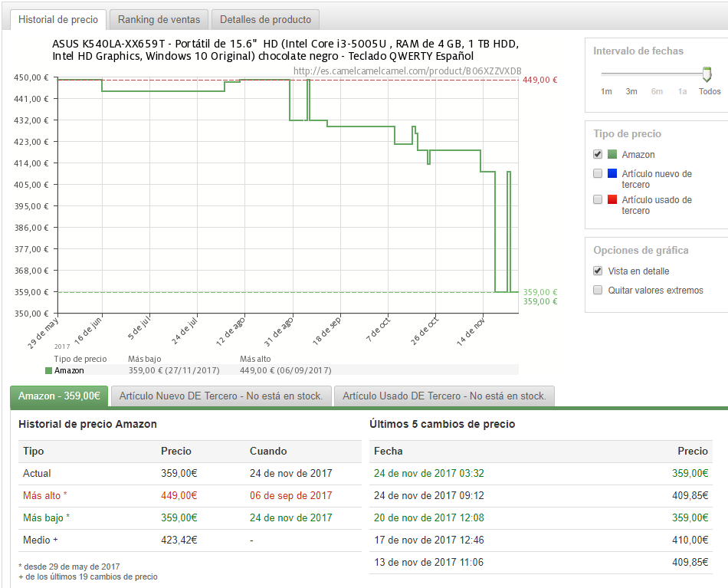Select the Amazon - 359,00€ tab
Screen dimensions: 728x588
pos(59,396)
